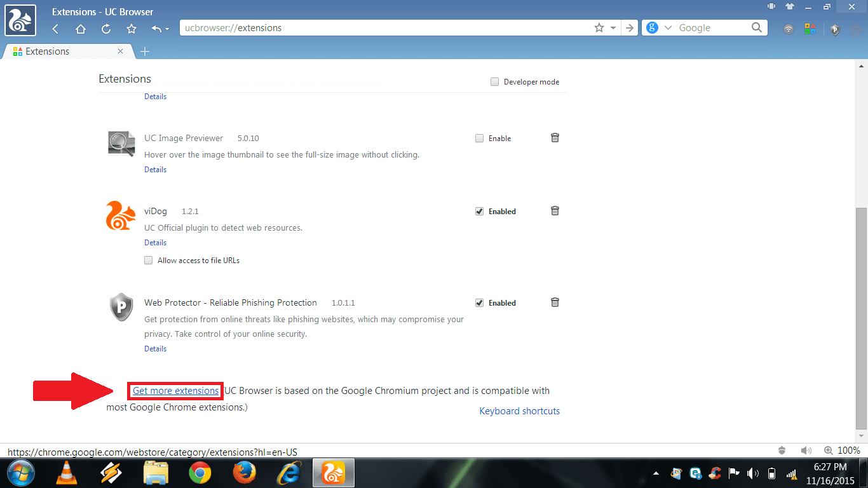Delete Web Protector with its trash icon
Viewport: 868px width, 488px height.
[555, 302]
